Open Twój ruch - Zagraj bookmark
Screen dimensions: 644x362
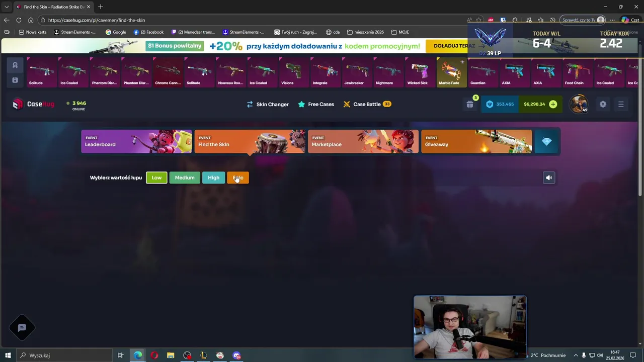[295, 32]
